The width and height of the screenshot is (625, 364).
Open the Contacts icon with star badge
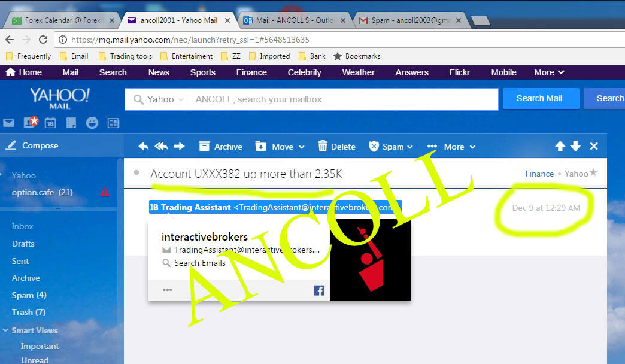click(31, 122)
